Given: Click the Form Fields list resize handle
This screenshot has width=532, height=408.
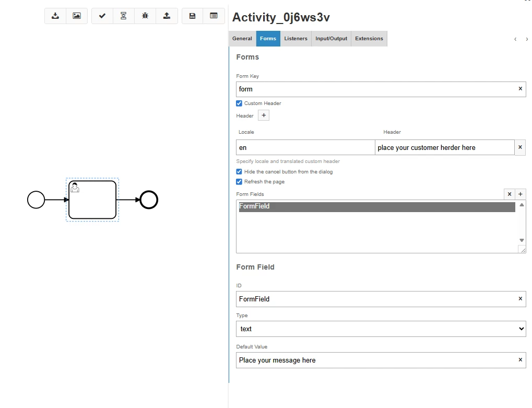Looking at the screenshot, I should pyautogui.click(x=523, y=250).
